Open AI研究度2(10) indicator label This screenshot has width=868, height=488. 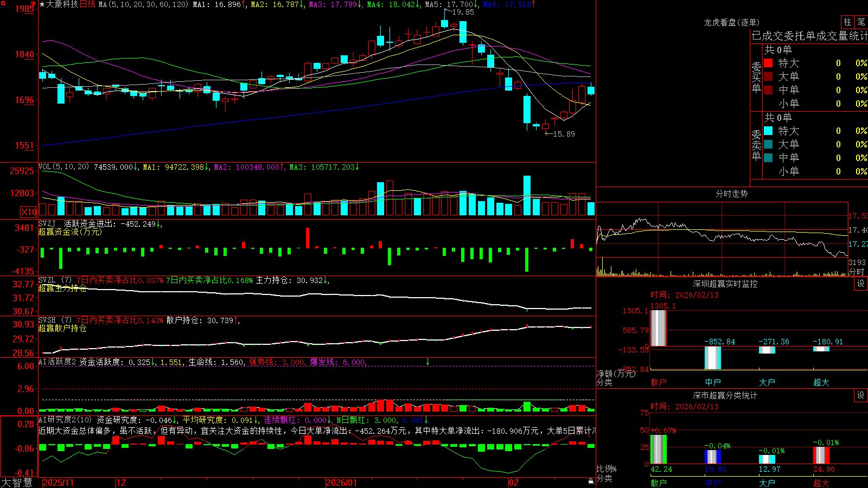coord(65,420)
